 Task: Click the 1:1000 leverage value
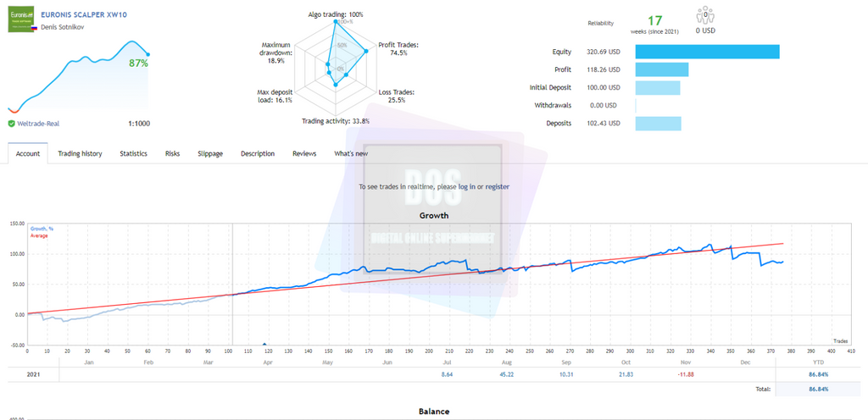point(138,124)
